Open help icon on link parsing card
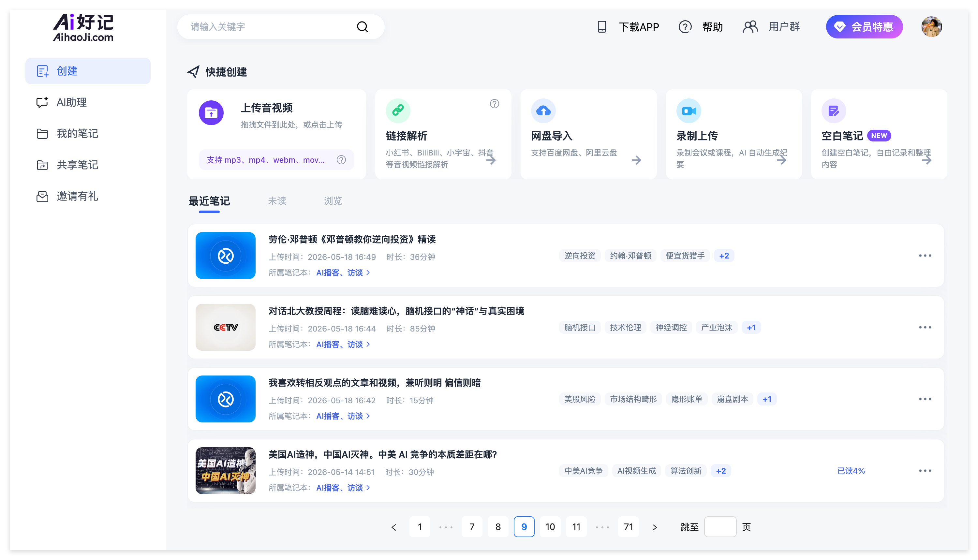Screen dimensions: 978x560 [494, 103]
